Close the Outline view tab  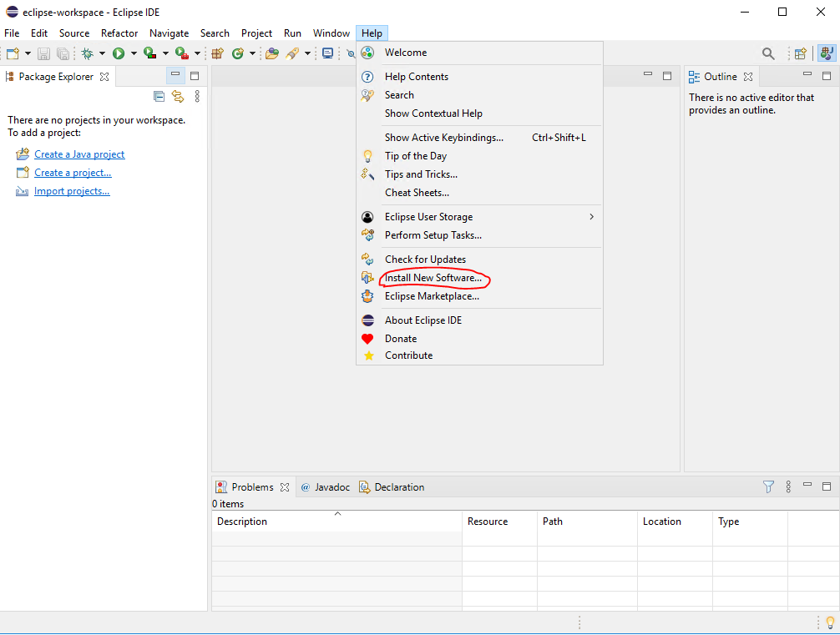748,77
